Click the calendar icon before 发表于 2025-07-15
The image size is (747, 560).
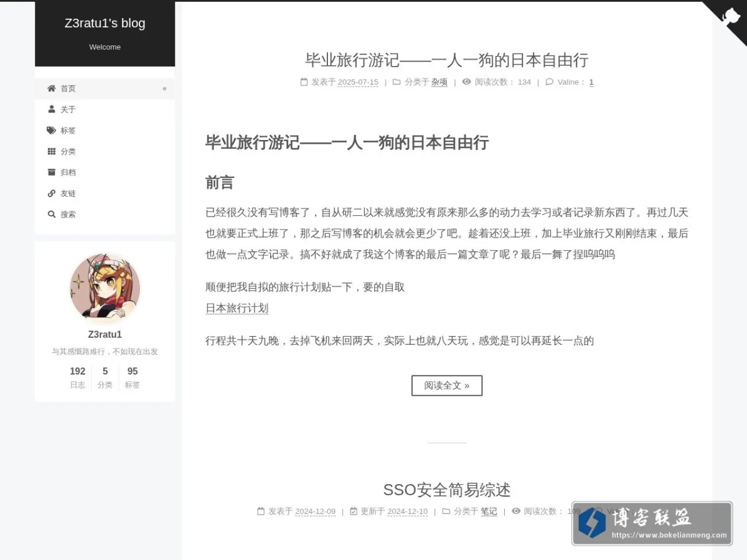tap(304, 82)
